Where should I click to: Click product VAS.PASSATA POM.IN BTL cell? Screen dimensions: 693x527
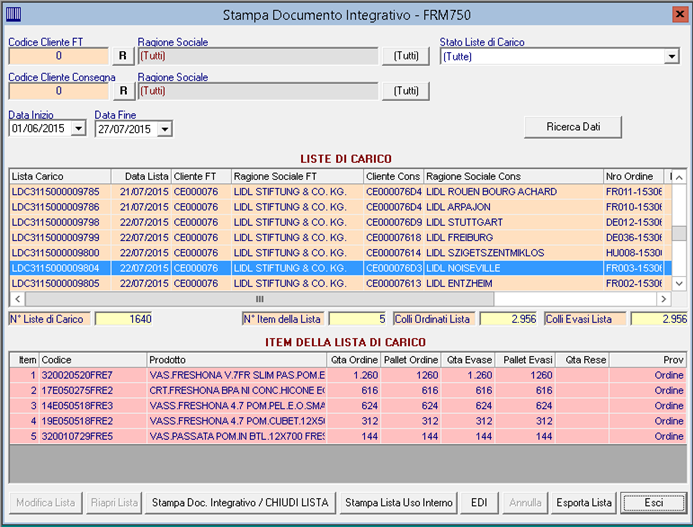tap(236, 436)
